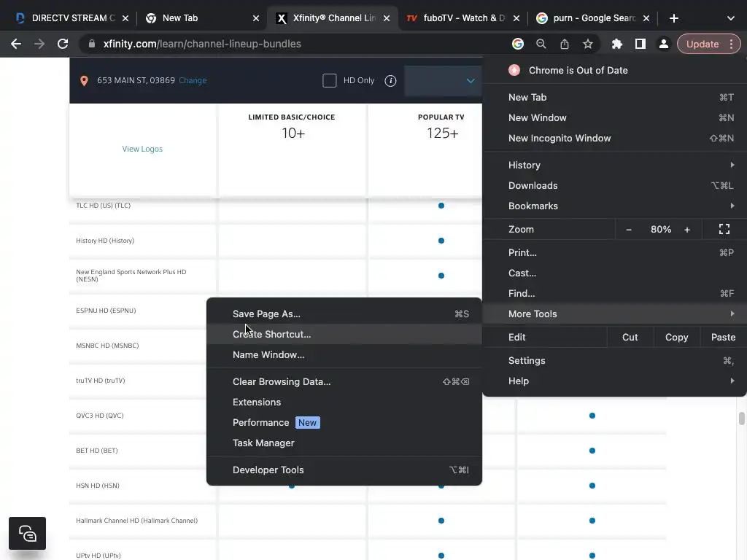
Task: Click the location pin icon
Action: tap(84, 80)
